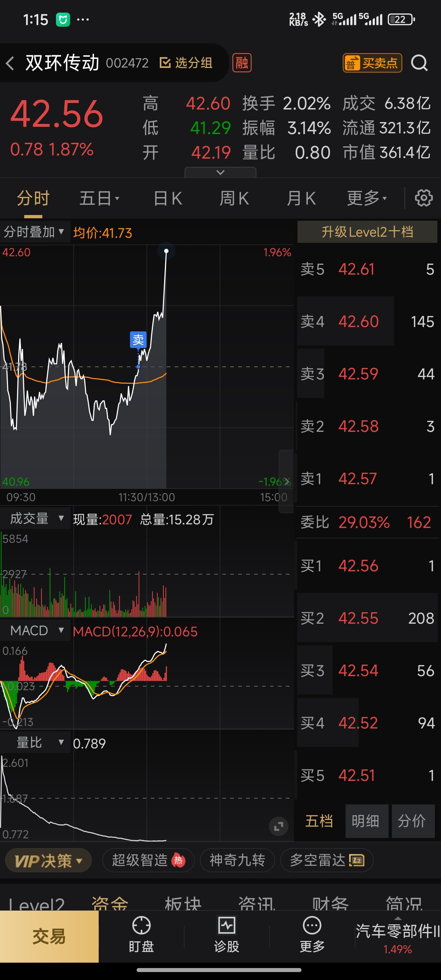Open 更多 more periods dropdown
441x980 pixels.
(367, 198)
